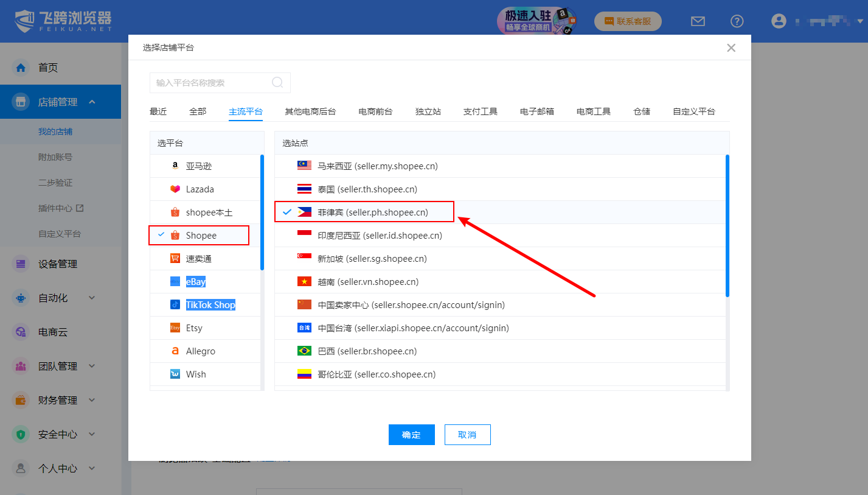Switch to the 独立站 tab
The height and width of the screenshot is (495, 868).
(x=428, y=111)
